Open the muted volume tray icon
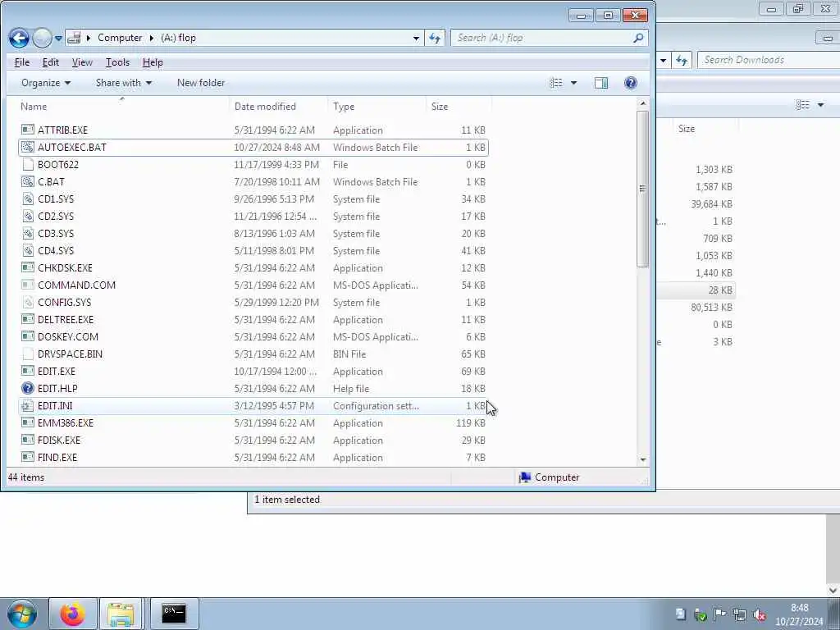This screenshot has height=630, width=840. [759, 614]
